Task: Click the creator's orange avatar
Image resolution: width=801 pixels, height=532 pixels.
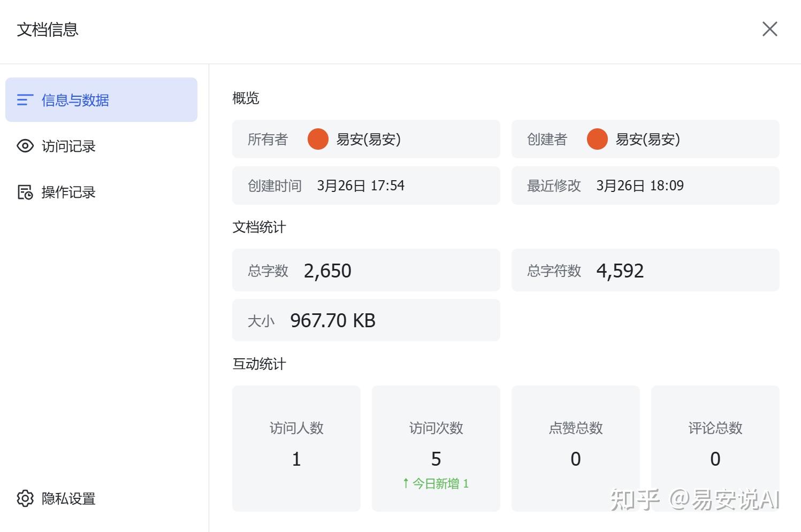Action: (597, 139)
